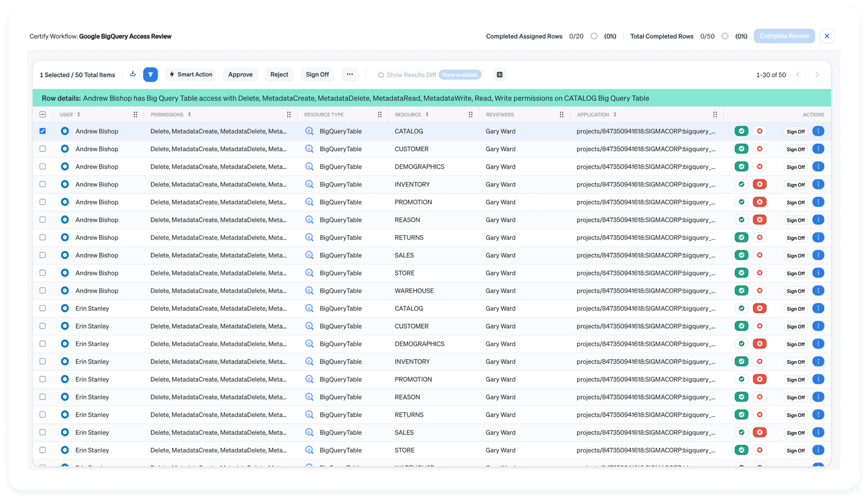
Task: Sign off the Erin Stanley RETURNS row
Action: [x=796, y=415]
